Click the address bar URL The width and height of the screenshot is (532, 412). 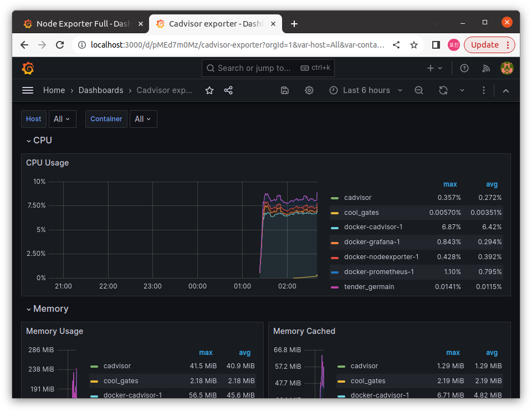click(238, 45)
